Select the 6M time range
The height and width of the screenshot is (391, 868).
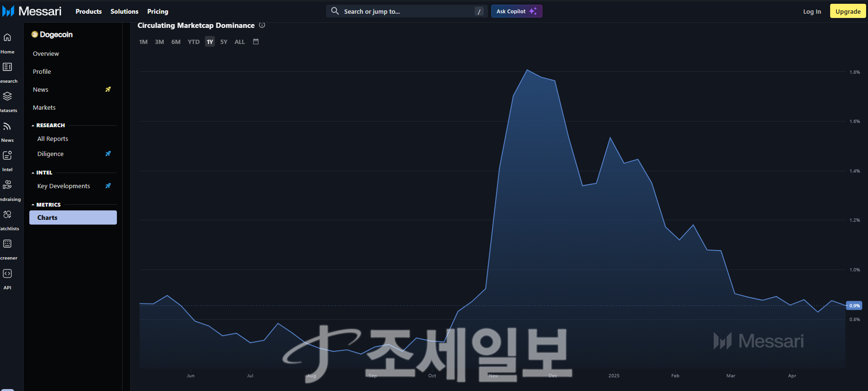[x=176, y=42]
